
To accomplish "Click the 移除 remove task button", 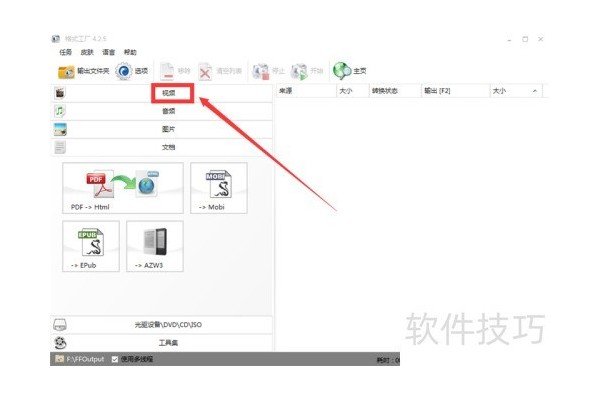I will pos(175,71).
